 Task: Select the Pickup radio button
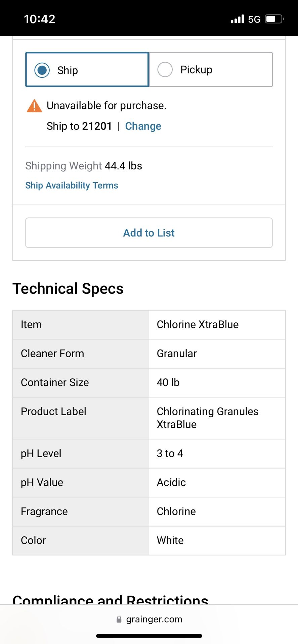165,69
